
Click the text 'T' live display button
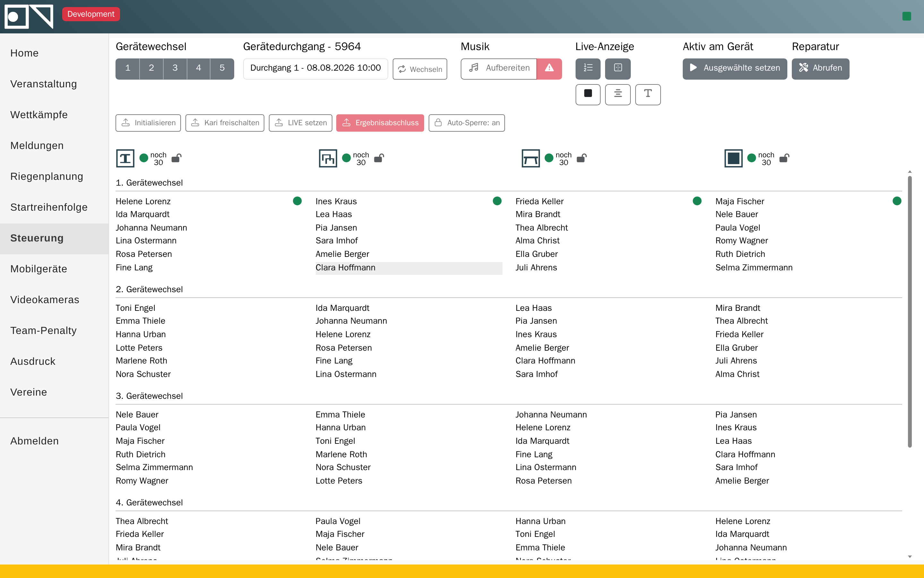pos(648,94)
